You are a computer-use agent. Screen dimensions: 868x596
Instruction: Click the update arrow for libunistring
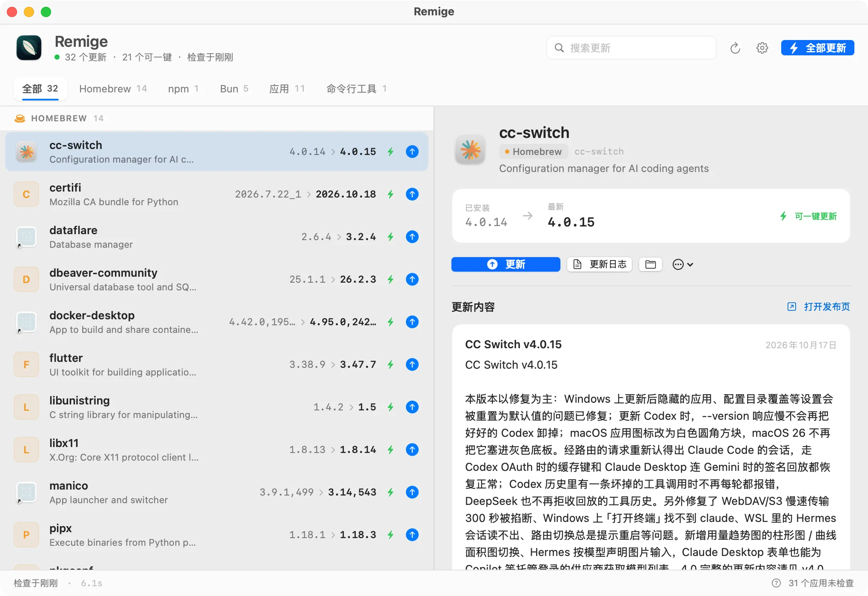[412, 407]
